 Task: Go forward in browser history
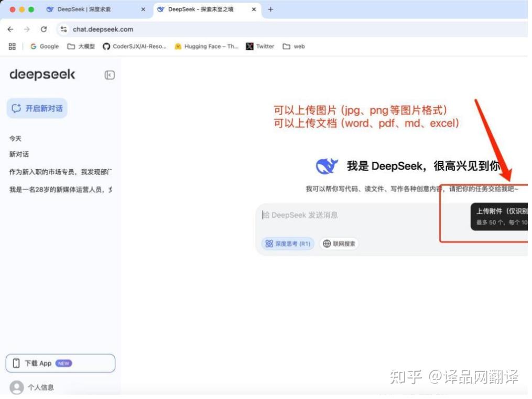click(x=27, y=29)
